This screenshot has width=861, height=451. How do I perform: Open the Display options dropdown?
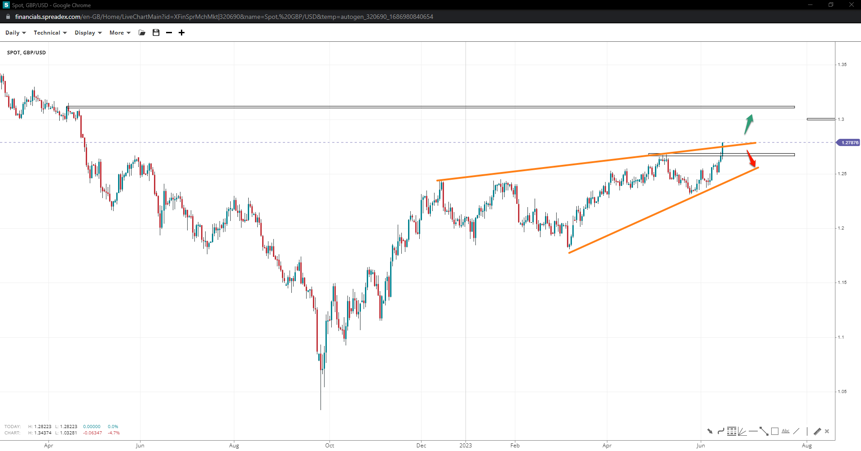click(x=87, y=33)
